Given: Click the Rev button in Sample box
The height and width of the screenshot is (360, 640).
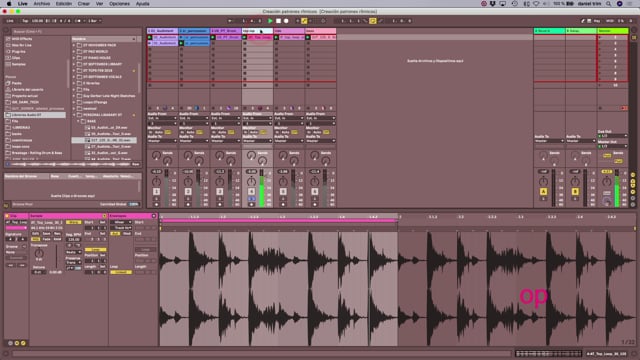Looking at the screenshot, I should (57, 234).
